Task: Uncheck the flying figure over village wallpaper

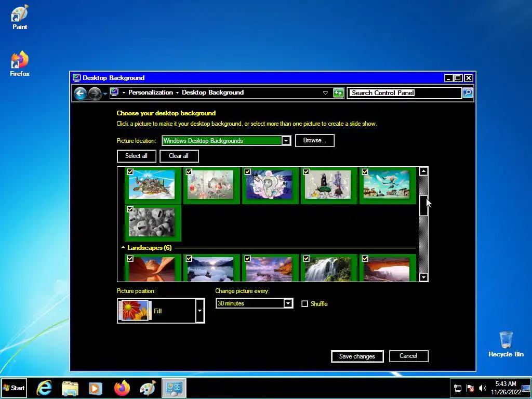Action: coord(365,171)
